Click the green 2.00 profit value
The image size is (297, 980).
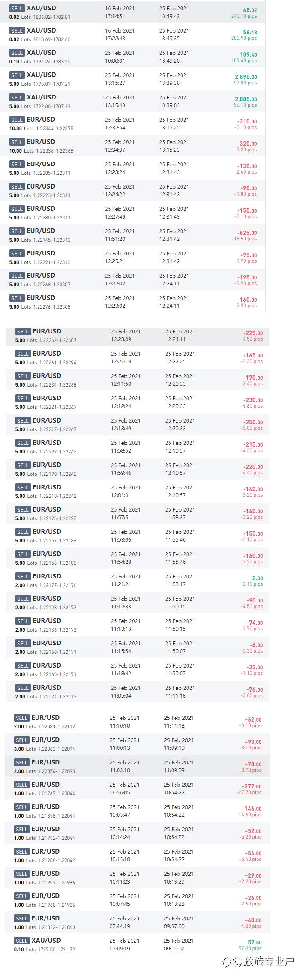pos(258,578)
